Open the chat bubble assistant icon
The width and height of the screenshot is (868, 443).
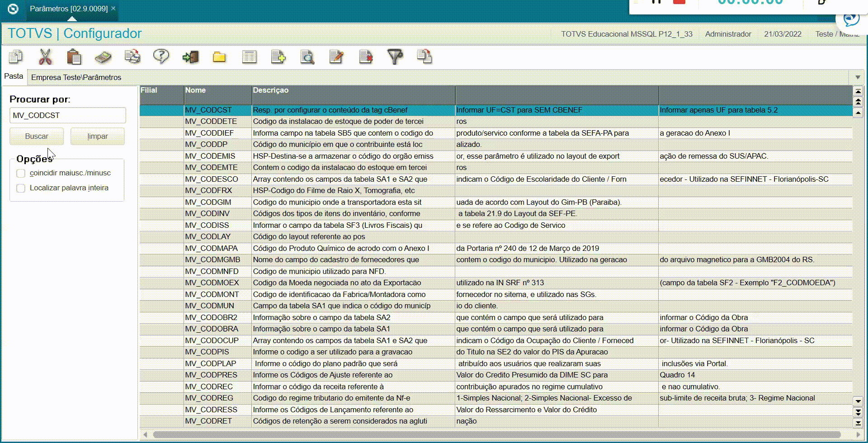click(852, 19)
